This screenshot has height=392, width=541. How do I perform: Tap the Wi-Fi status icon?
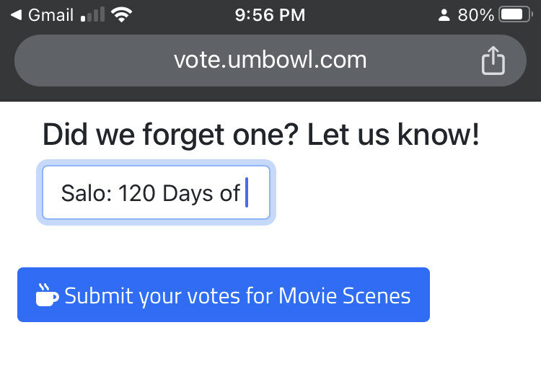click(x=121, y=15)
